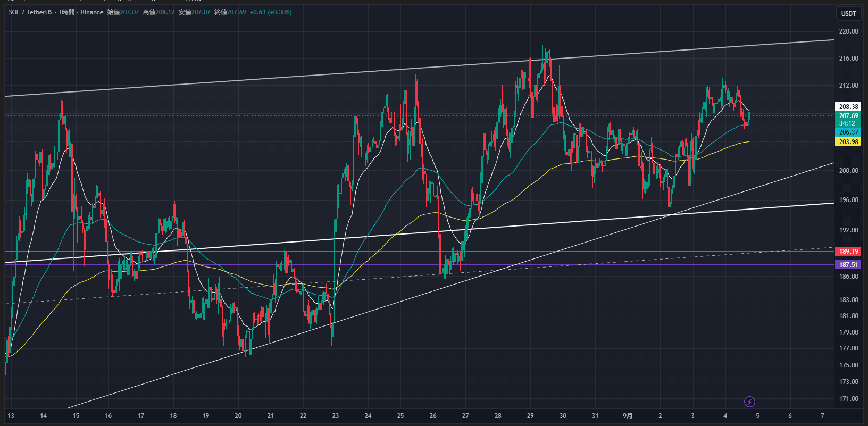Click the +0.63 (+0.30%) change value
The width and height of the screenshot is (868, 426).
(x=271, y=12)
